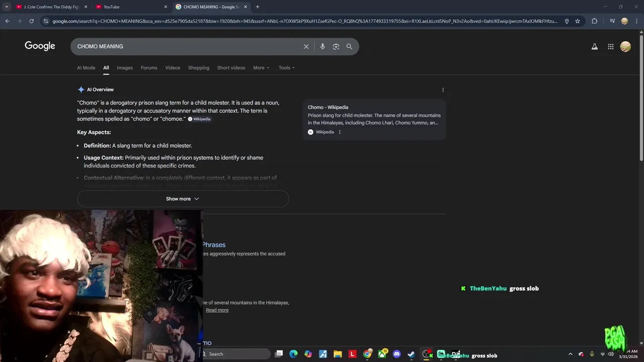644x362 pixels.
Task: Open the volume control in the system tray
Action: pos(611,354)
